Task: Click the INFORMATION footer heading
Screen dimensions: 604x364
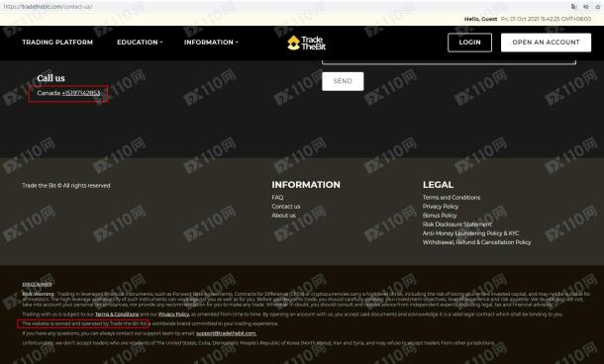Action: (x=306, y=185)
